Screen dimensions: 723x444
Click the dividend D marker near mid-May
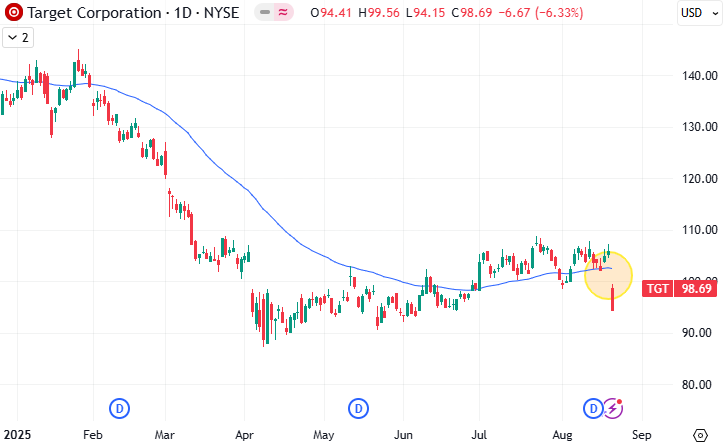click(358, 408)
